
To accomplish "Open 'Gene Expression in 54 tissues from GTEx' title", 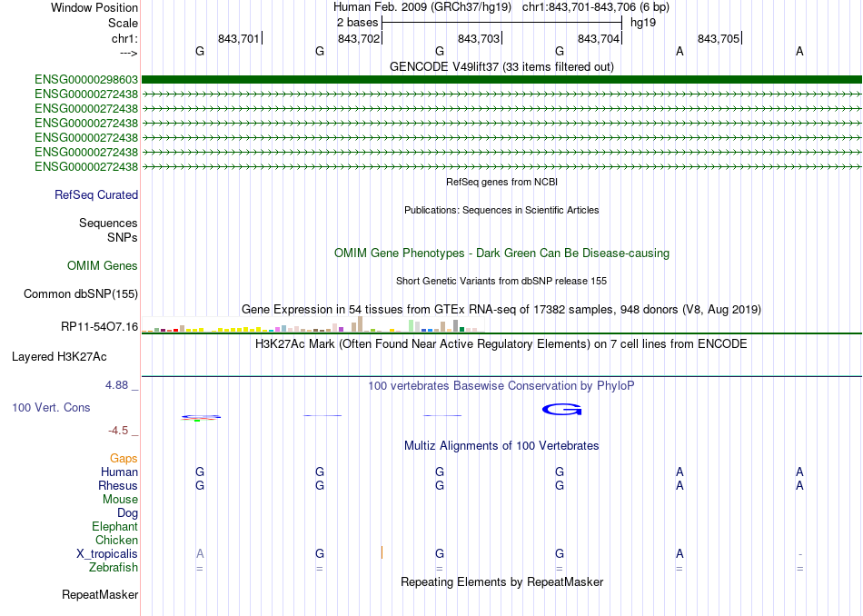I will pos(501,310).
